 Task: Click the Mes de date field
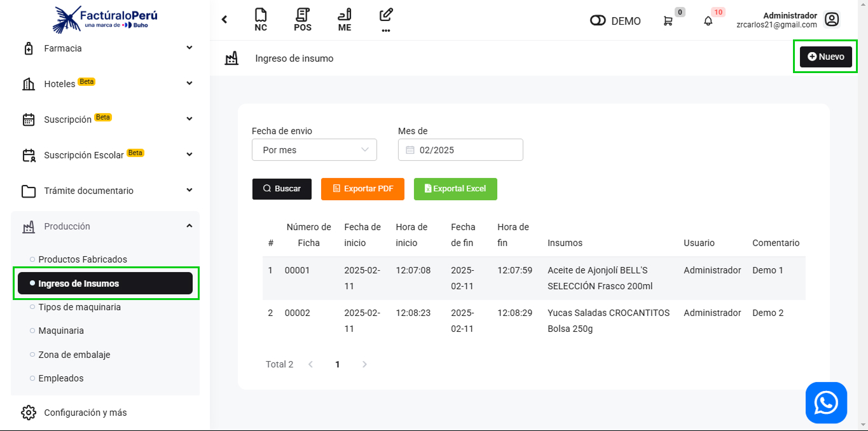460,150
